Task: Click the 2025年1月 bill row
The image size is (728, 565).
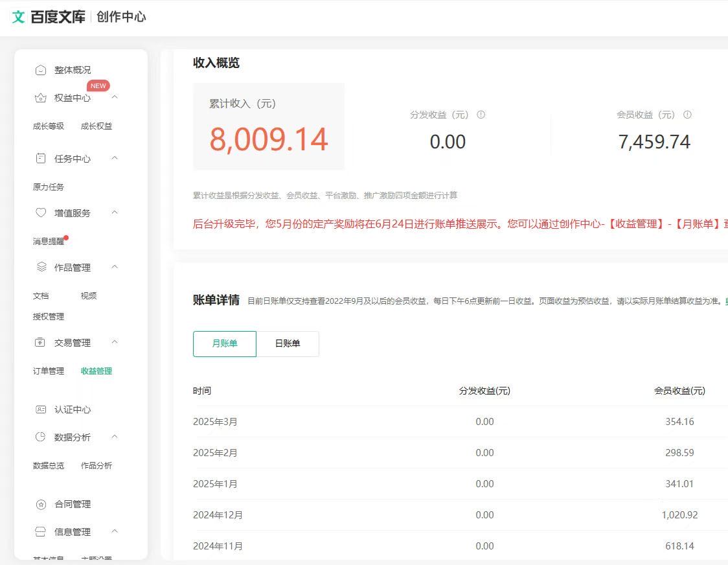Action: point(461,484)
